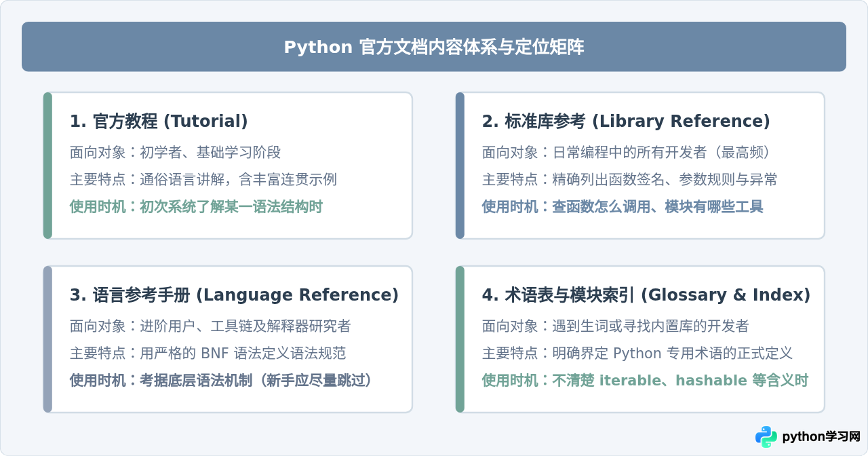Viewport: 868px width, 456px height.
Task: Select heading '4. 术语表与模块索引 (Glossary & Index)'
Action: [646, 295]
